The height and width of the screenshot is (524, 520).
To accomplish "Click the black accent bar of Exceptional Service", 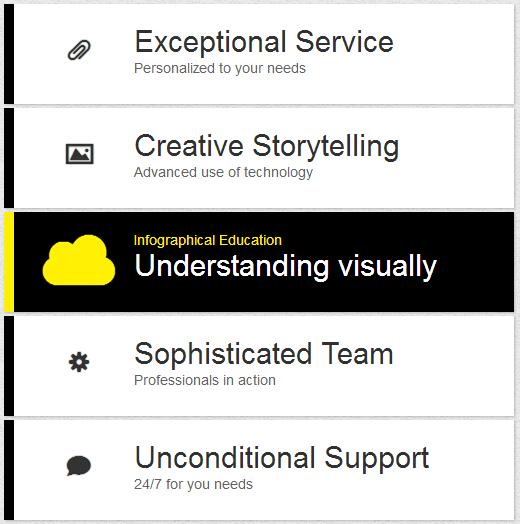I will [x=9, y=54].
